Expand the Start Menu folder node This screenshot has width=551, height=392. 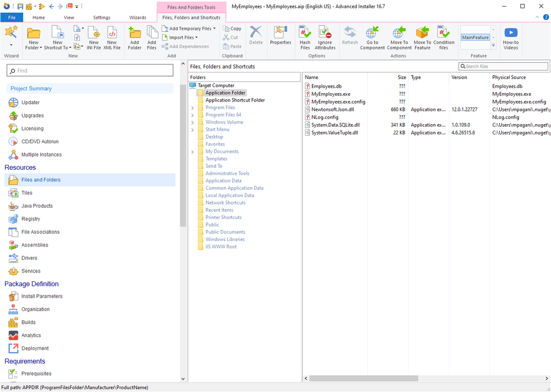(x=192, y=130)
